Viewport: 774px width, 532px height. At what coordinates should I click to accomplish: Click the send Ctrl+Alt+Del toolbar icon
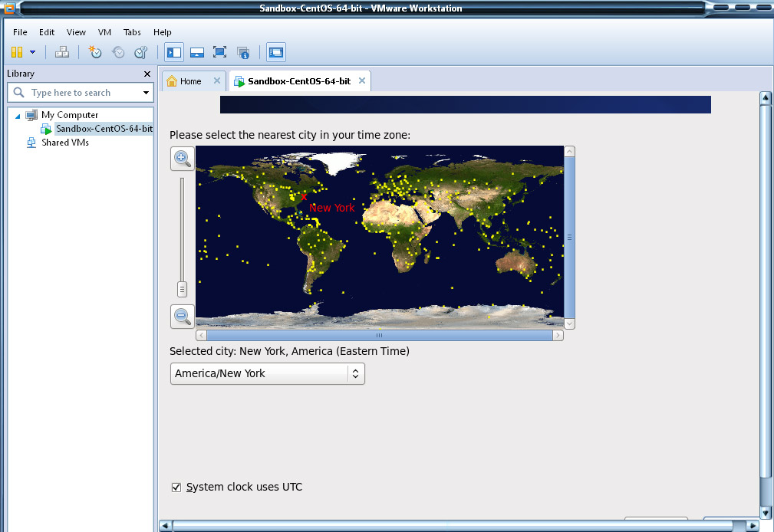[x=61, y=52]
